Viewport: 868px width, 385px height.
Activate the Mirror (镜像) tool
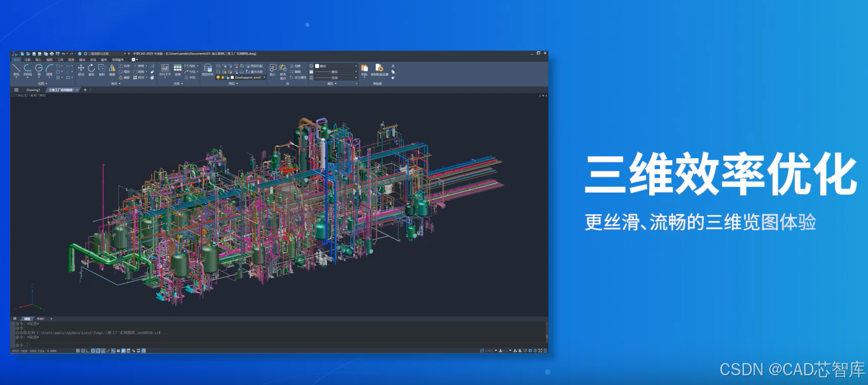coord(112,70)
